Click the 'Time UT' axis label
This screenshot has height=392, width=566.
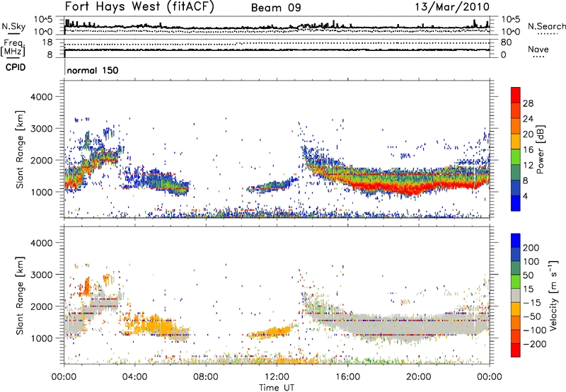tap(277, 388)
